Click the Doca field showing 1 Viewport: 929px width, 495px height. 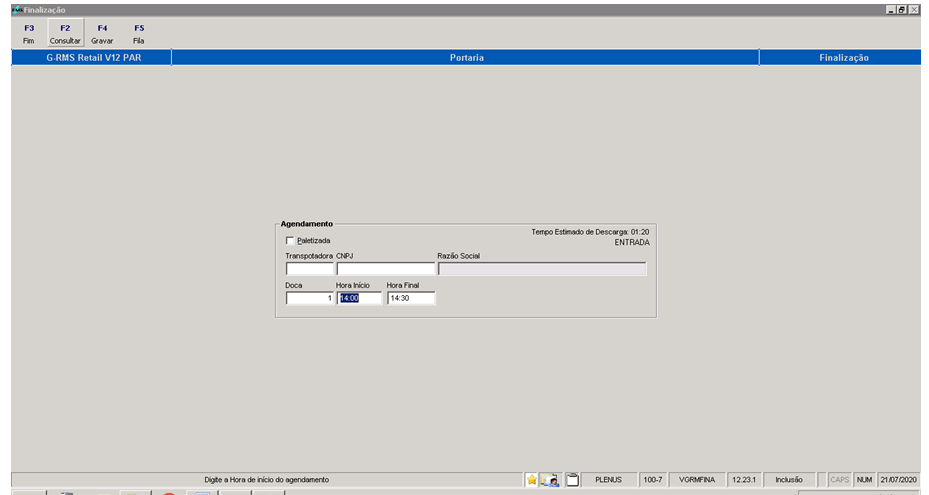pyautogui.click(x=310, y=298)
